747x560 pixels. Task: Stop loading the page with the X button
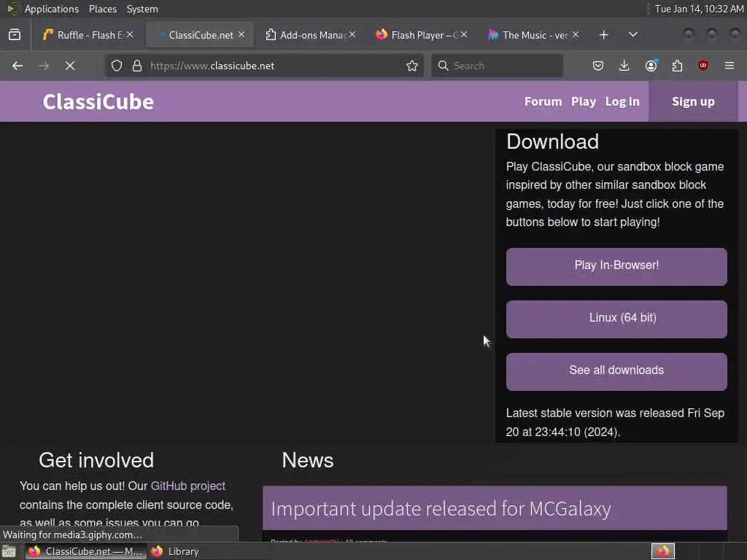70,66
